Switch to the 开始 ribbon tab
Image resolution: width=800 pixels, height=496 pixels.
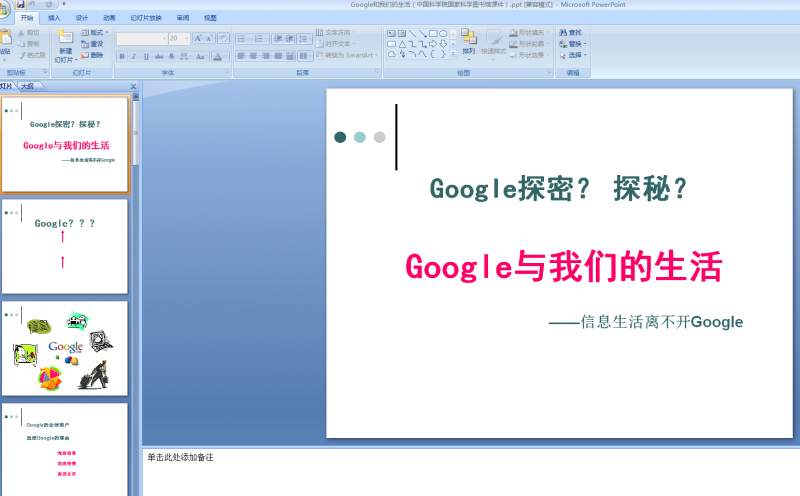[27, 18]
